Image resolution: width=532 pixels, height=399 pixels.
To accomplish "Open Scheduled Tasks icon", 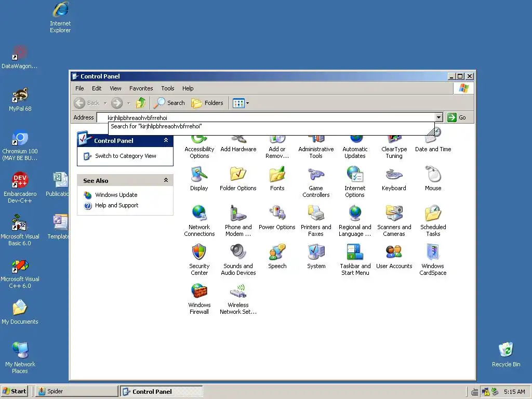I will click(433, 221).
